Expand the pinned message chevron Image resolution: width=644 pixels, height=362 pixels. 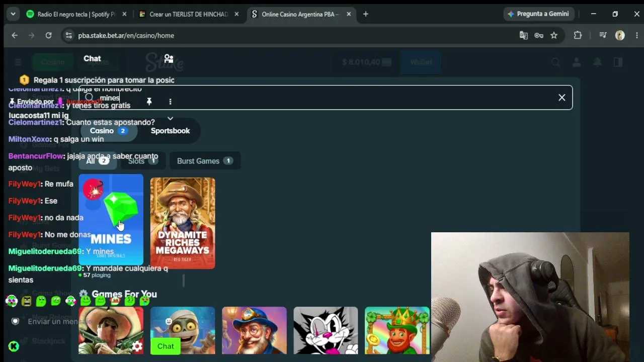(170, 119)
